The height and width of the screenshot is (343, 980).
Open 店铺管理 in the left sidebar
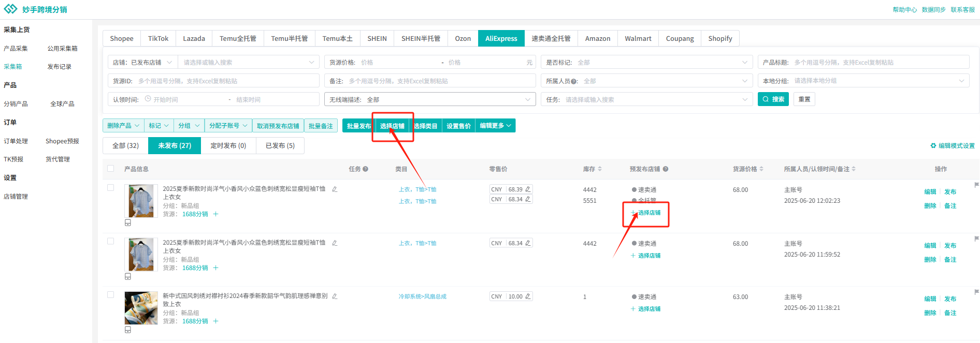click(16, 197)
